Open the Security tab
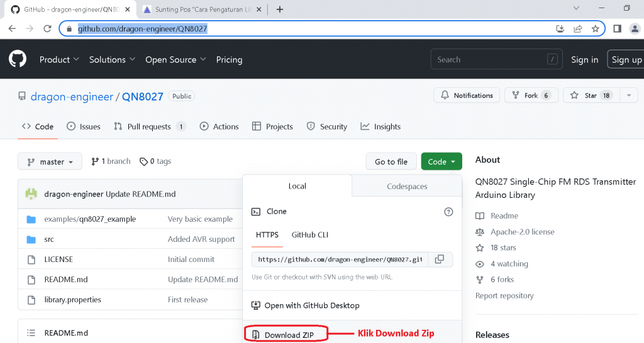This screenshot has width=644, height=343. (327, 126)
